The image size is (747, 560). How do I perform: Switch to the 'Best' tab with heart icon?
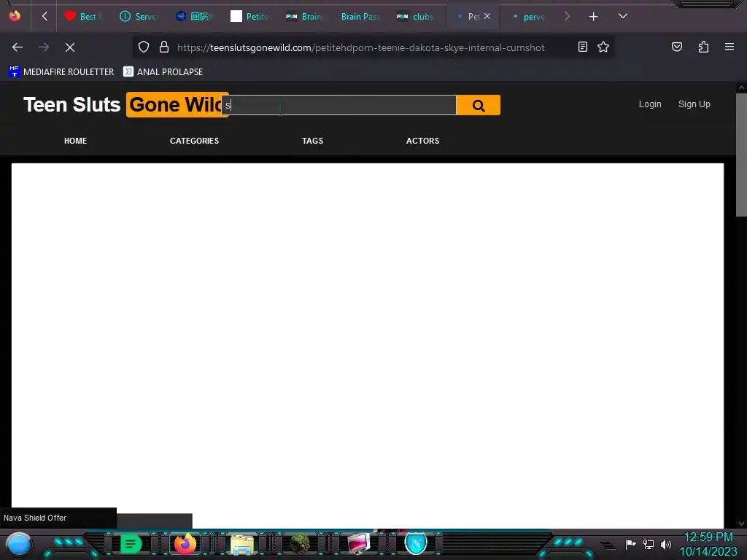84,16
